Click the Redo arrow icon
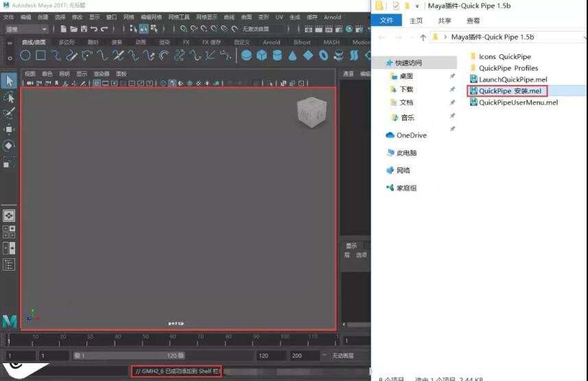This screenshot has height=381, width=588. [104, 29]
